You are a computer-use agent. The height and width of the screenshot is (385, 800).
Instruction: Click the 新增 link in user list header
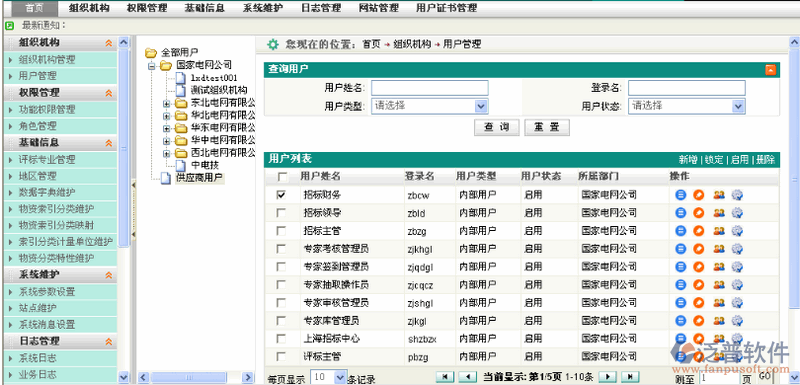coord(688,160)
